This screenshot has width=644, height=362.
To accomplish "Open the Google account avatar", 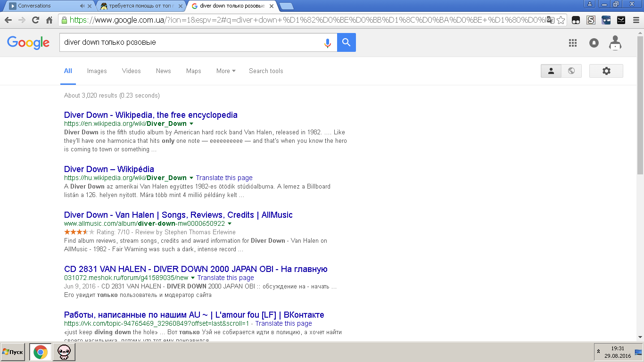I will coord(615,43).
